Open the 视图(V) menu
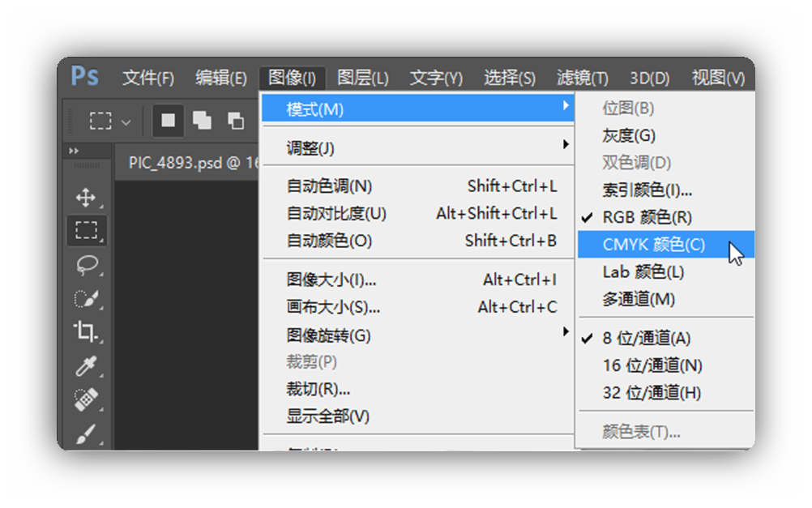Viewport: 812px width, 508px height. [x=718, y=78]
